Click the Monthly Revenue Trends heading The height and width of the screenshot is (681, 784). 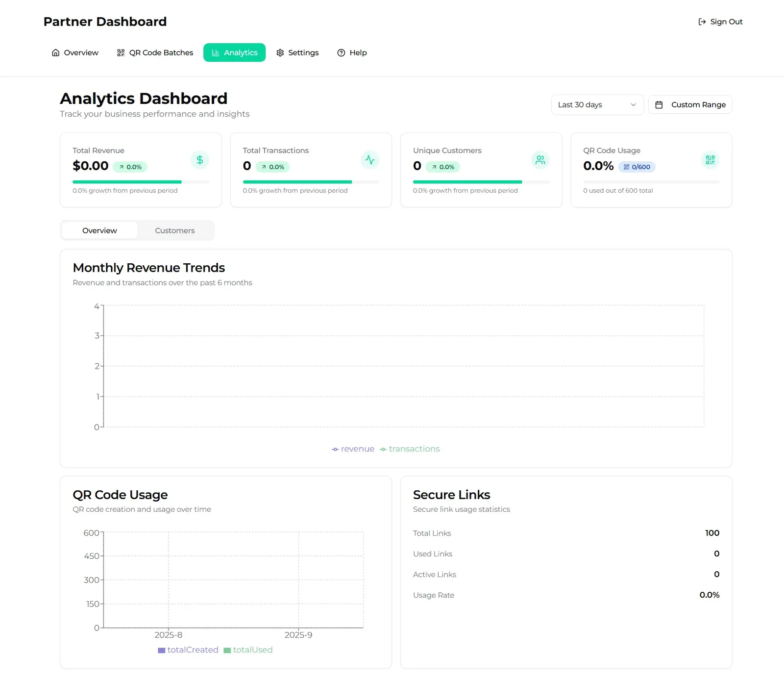pos(149,268)
